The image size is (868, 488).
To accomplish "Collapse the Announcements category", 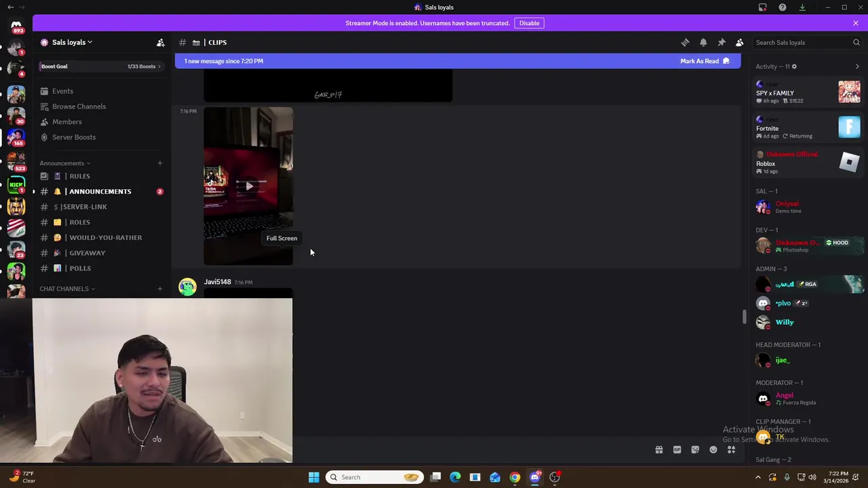I will pyautogui.click(x=65, y=163).
